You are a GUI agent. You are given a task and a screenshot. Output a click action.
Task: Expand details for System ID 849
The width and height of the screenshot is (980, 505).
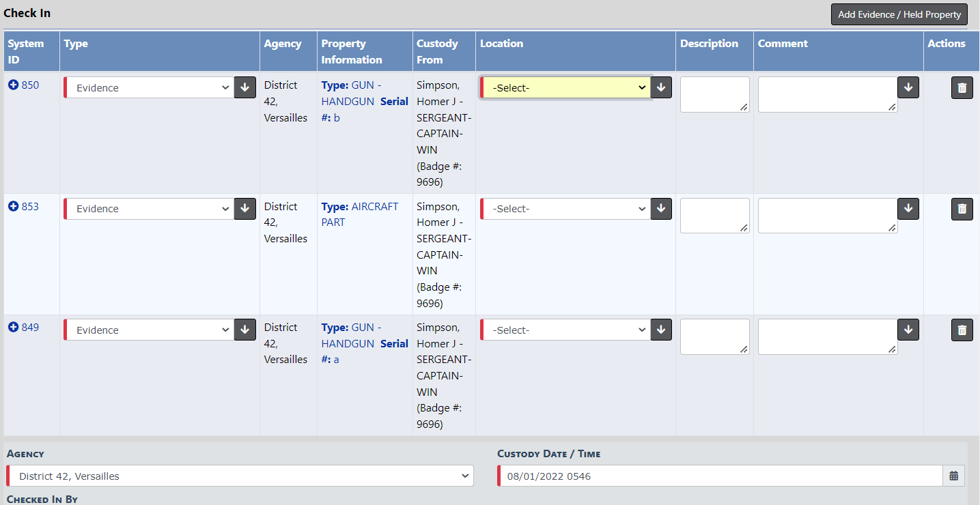point(13,328)
